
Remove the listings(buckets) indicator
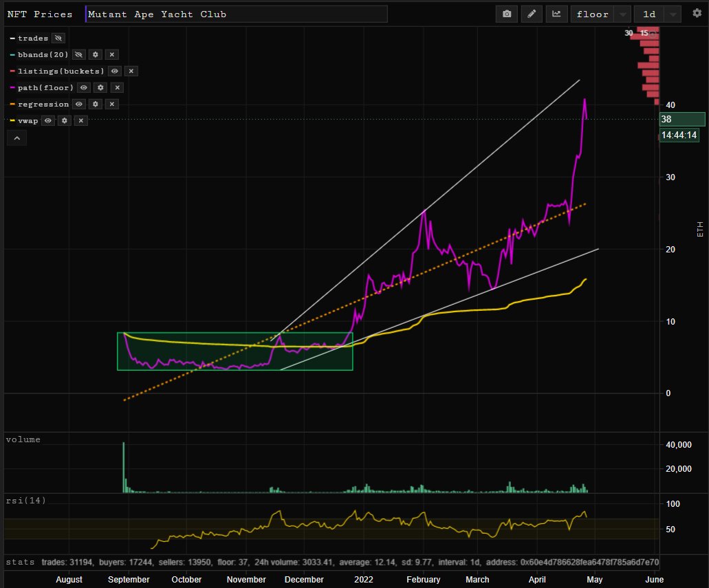coord(131,71)
